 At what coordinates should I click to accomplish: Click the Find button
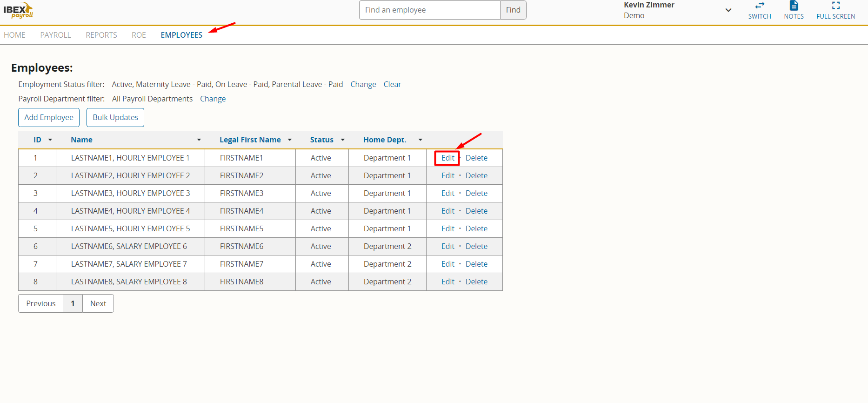point(513,10)
